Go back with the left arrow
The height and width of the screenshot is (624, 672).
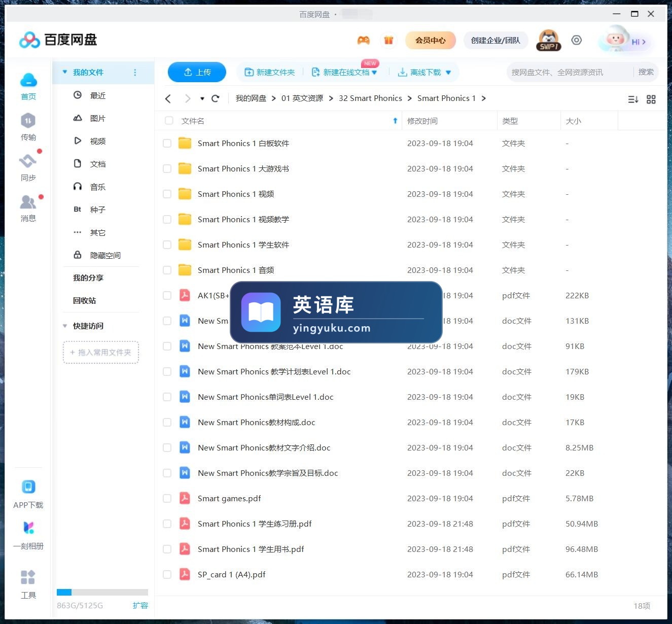(168, 98)
